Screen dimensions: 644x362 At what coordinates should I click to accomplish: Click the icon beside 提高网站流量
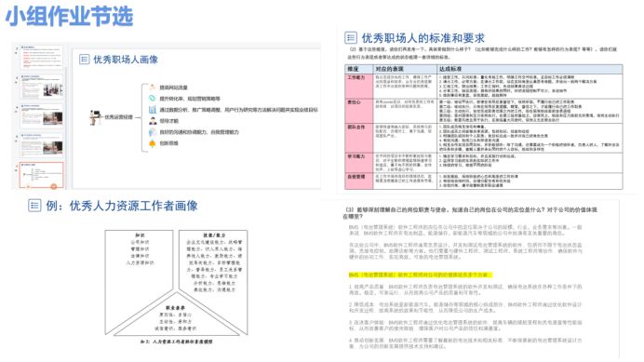pos(153,87)
